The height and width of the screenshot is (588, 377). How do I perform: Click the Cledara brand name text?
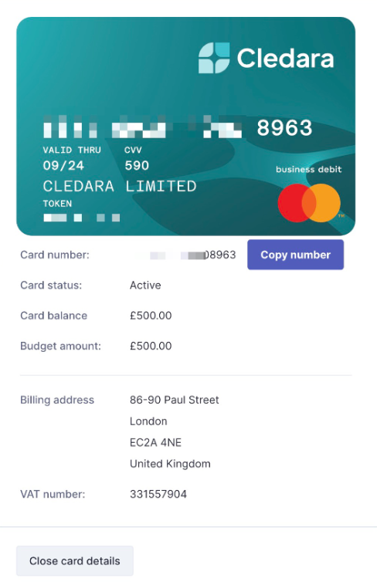pos(285,59)
